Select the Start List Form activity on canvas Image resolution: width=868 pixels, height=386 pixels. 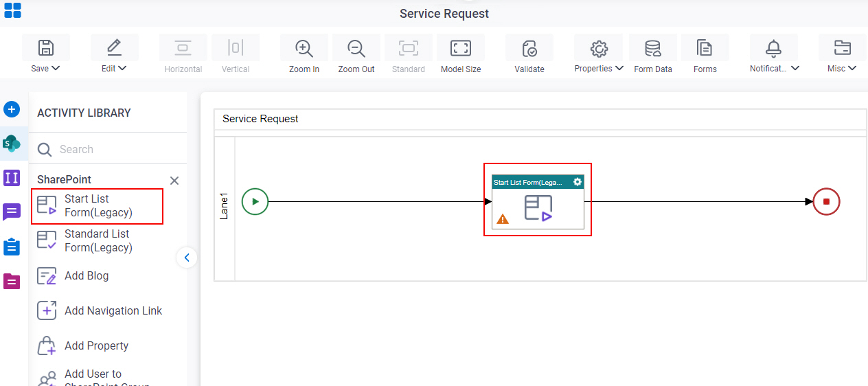point(538,202)
